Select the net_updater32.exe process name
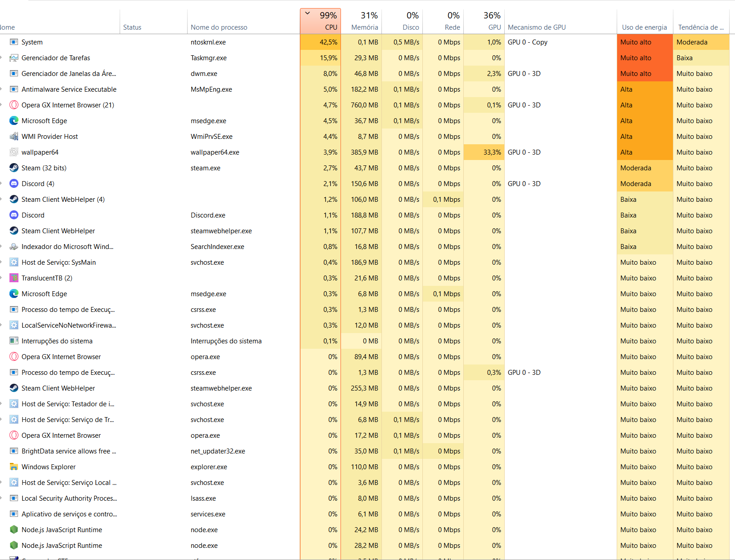This screenshot has height=560, width=735. click(x=218, y=451)
